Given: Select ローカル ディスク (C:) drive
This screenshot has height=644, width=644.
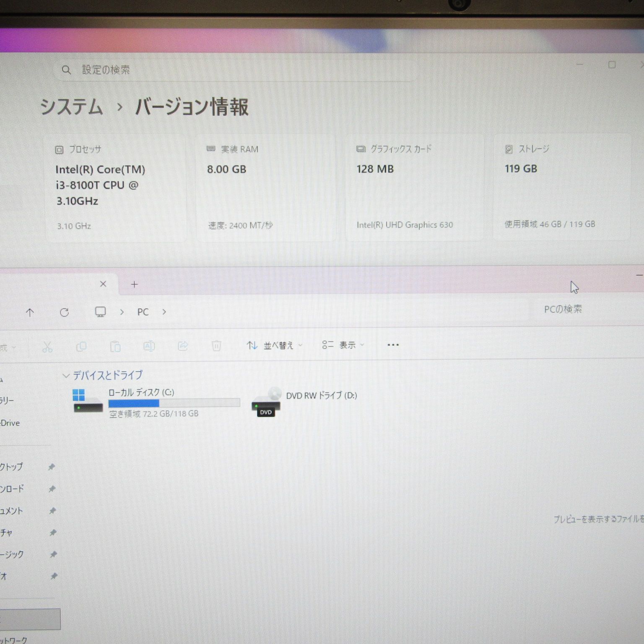Looking at the screenshot, I should [156, 402].
